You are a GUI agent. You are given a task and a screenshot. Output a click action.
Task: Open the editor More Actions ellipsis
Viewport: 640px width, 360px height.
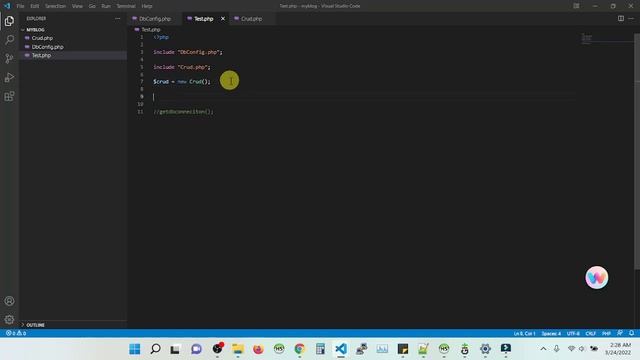[631, 18]
